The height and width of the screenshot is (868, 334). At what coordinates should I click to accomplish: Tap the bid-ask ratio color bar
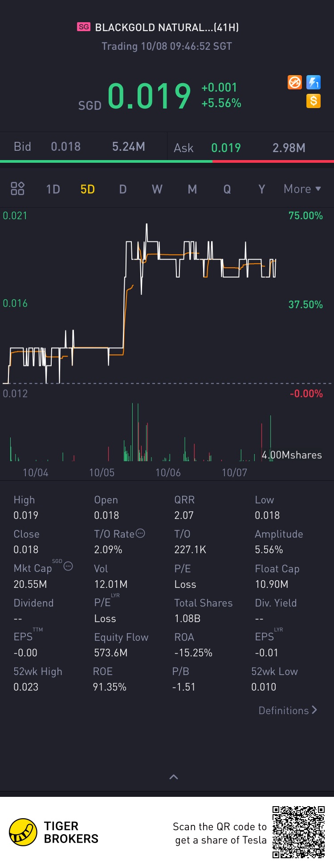[167, 161]
